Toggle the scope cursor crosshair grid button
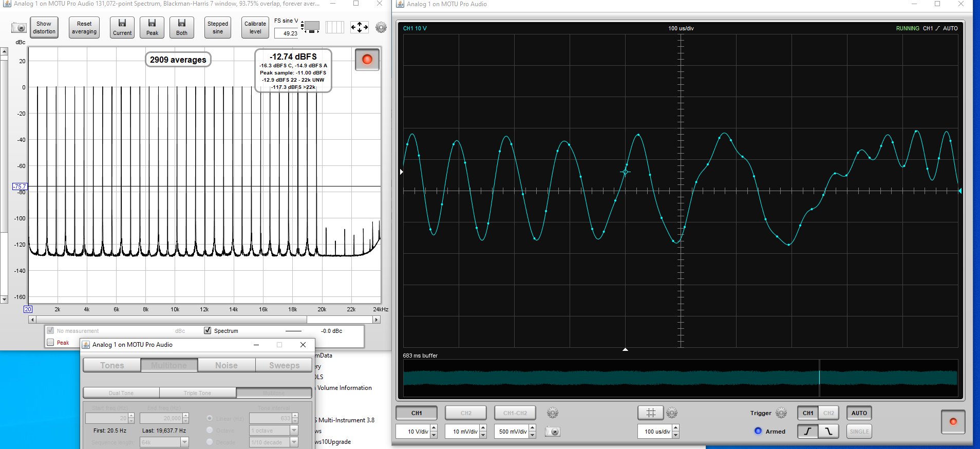980x449 pixels. (x=651, y=413)
